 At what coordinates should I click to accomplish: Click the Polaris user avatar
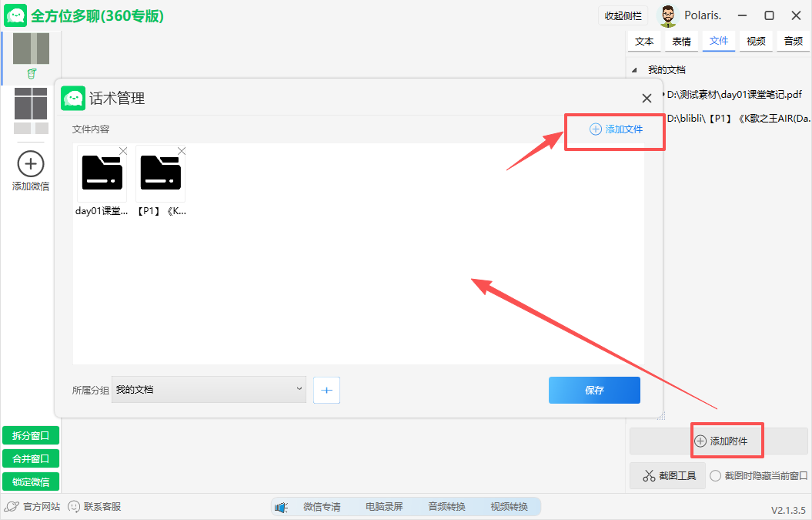668,16
